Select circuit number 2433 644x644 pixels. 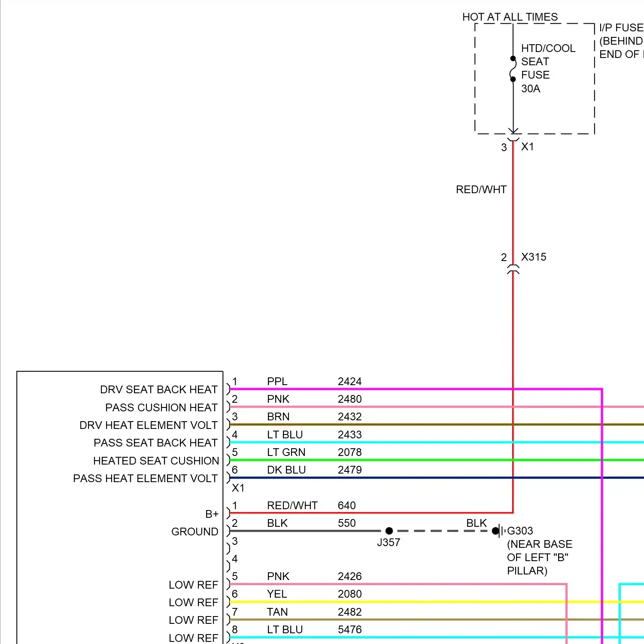coord(350,435)
